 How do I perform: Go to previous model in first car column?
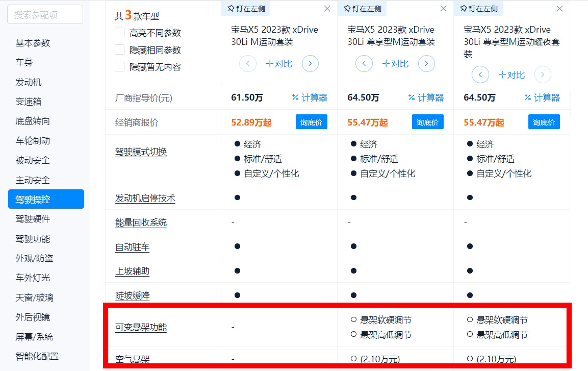click(x=248, y=64)
